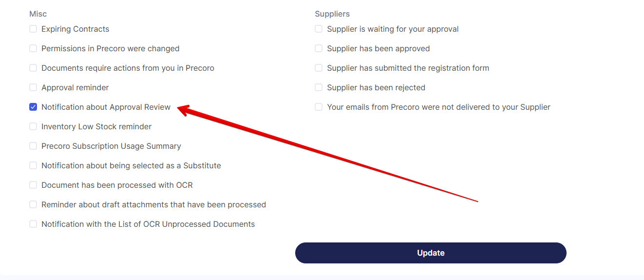The image size is (644, 280).
Task: Enable emails not delivered to Supplier notification
Action: [x=319, y=107]
